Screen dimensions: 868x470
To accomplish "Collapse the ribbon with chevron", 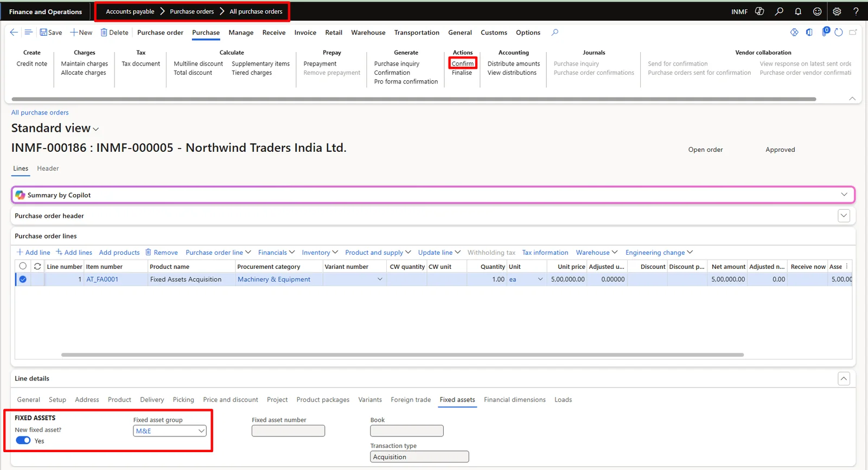I will [x=852, y=99].
